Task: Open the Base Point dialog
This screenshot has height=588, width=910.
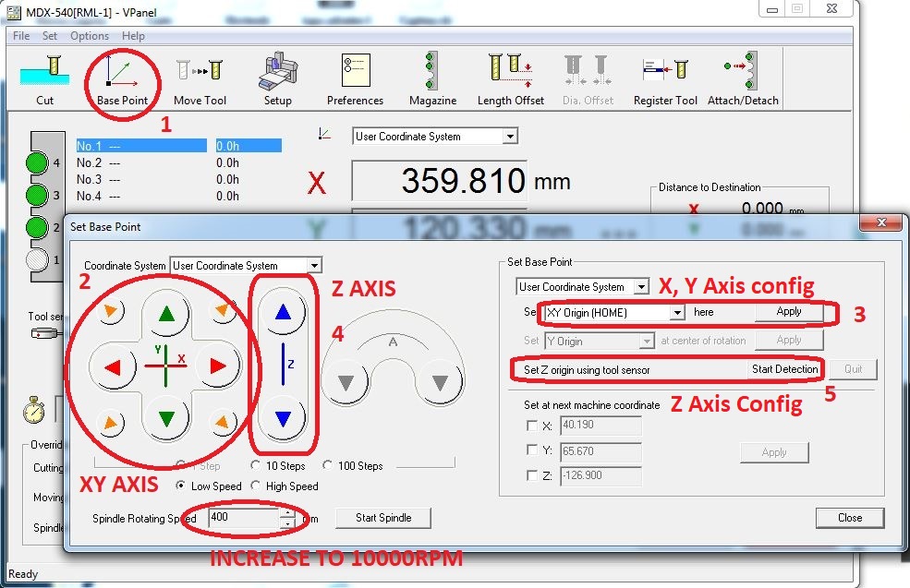Action: coord(123,82)
